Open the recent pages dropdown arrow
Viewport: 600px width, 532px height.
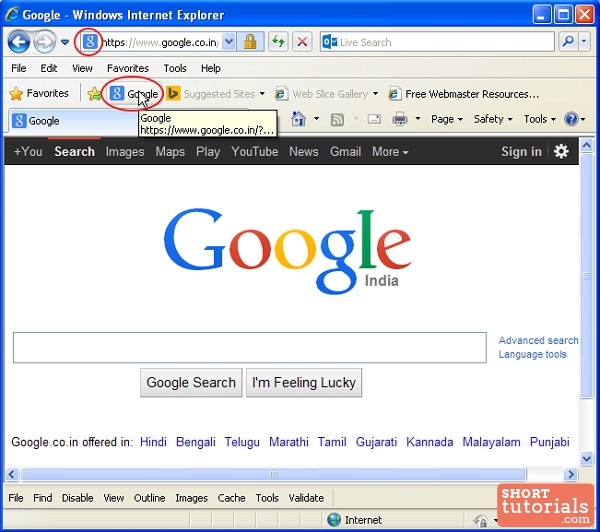point(65,42)
